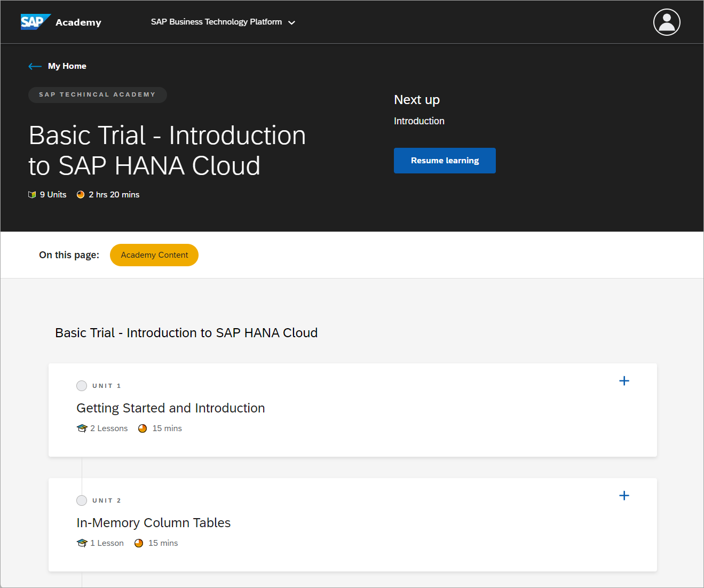704x588 pixels.
Task: Expand Unit 2 with the plus icon
Action: [624, 496]
